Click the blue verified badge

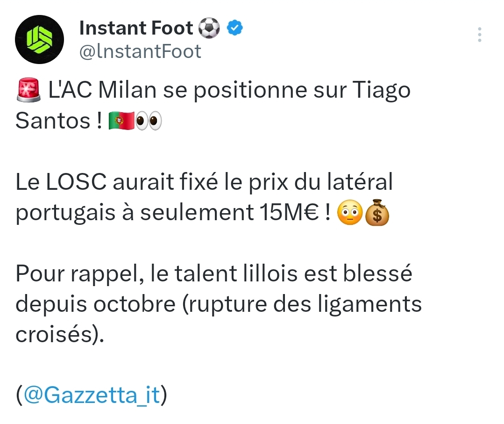coord(235,28)
